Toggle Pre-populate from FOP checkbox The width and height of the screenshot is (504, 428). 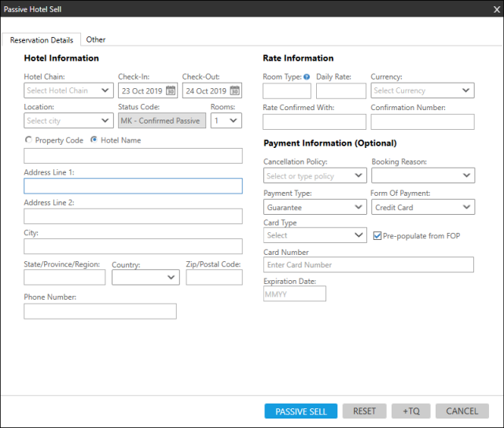point(377,235)
